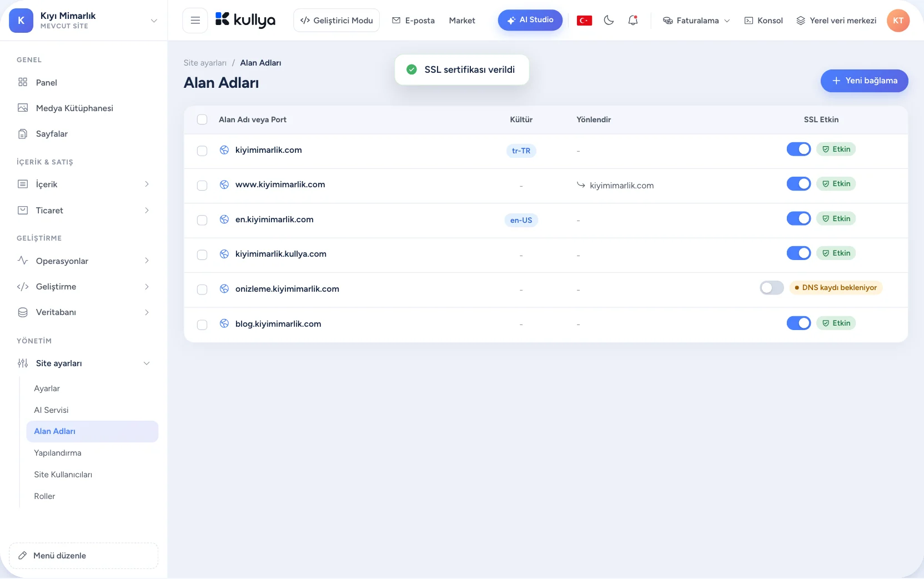
Task: Expand the İçerik sidebar section
Action: [84, 184]
